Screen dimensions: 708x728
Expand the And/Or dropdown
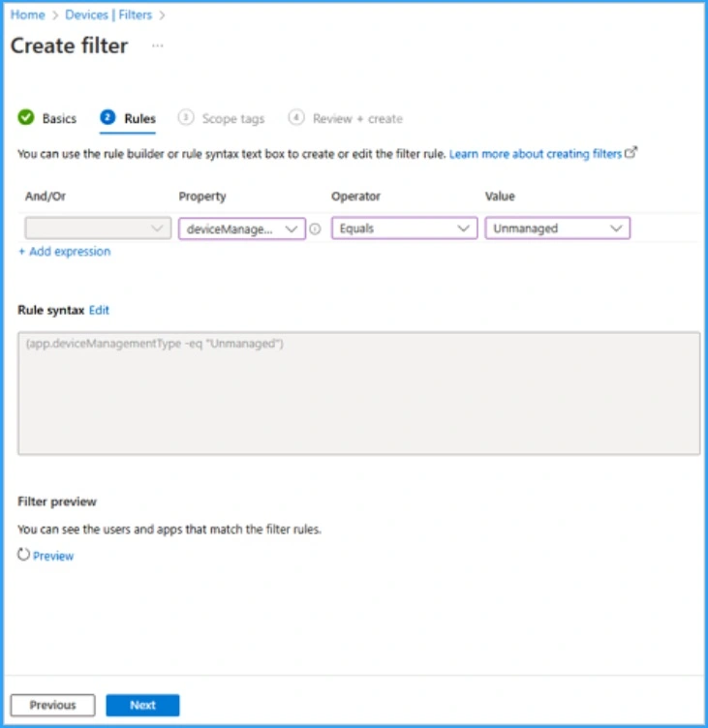coord(98,228)
